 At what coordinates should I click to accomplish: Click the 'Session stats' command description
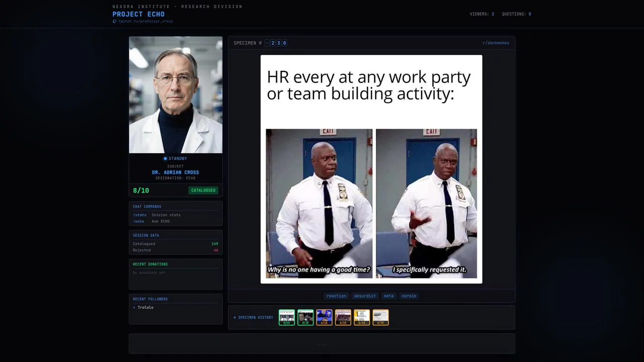(166, 215)
